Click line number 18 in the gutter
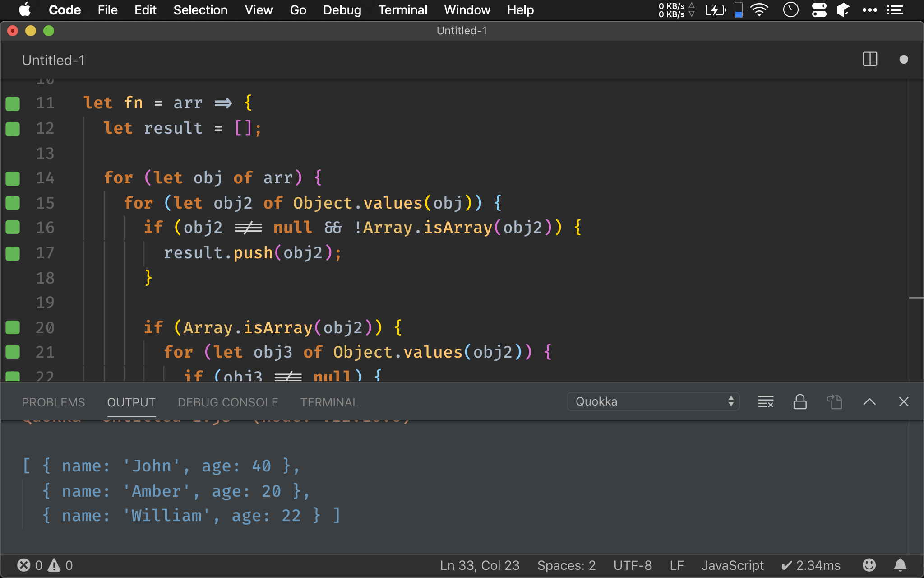The width and height of the screenshot is (924, 578). point(45,278)
